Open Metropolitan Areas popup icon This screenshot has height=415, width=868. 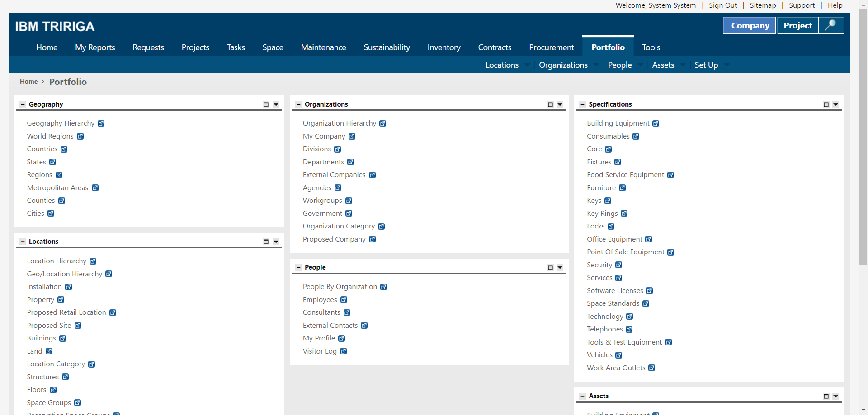coord(95,188)
